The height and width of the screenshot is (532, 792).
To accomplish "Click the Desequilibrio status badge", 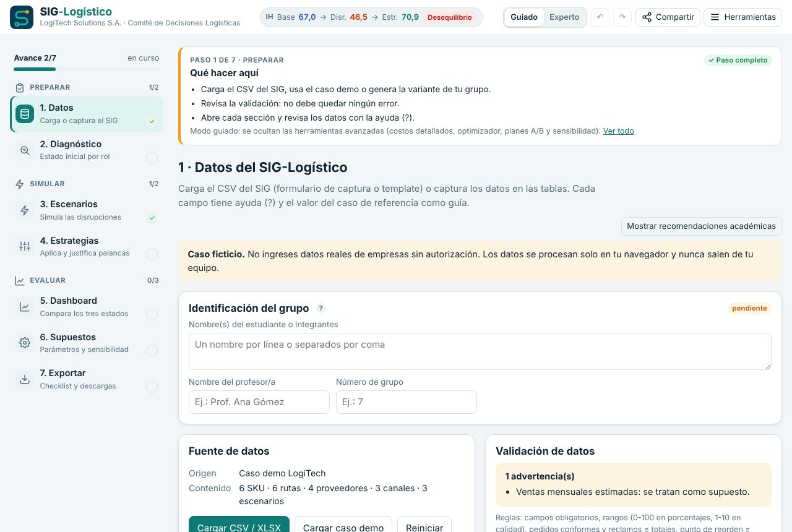I will (450, 17).
